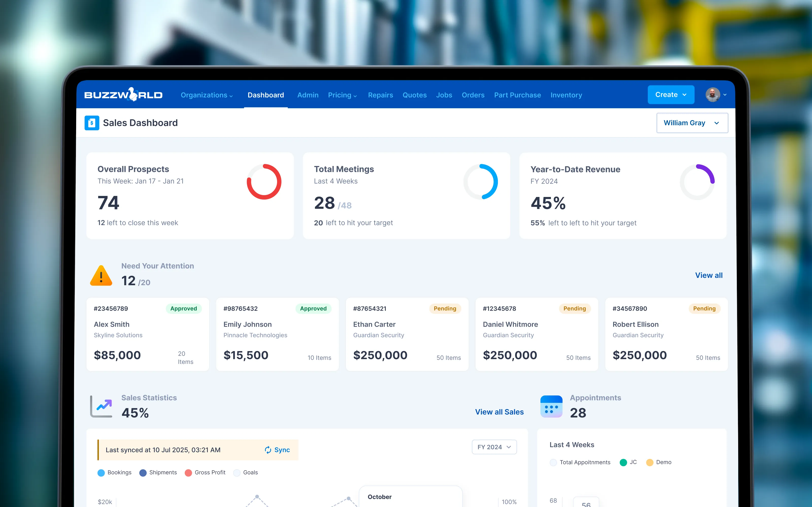Open the William Gray user dropdown
Image resolution: width=812 pixels, height=507 pixels.
coord(692,123)
